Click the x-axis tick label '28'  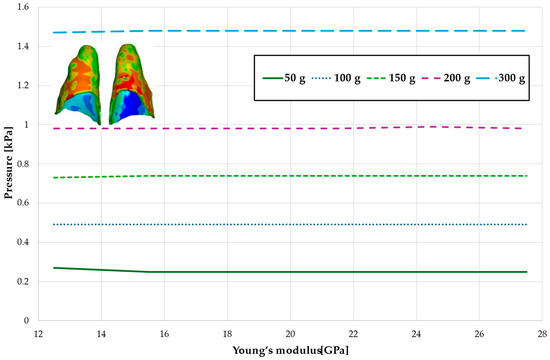pos(542,334)
